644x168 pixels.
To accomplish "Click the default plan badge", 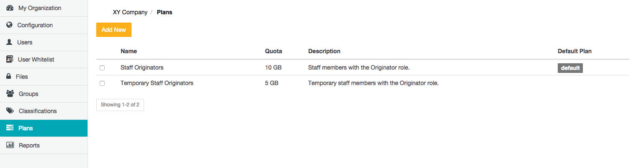I will coord(570,68).
